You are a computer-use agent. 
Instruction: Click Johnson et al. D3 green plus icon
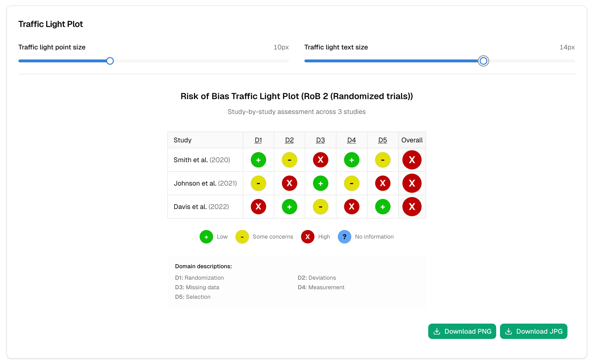pos(320,183)
